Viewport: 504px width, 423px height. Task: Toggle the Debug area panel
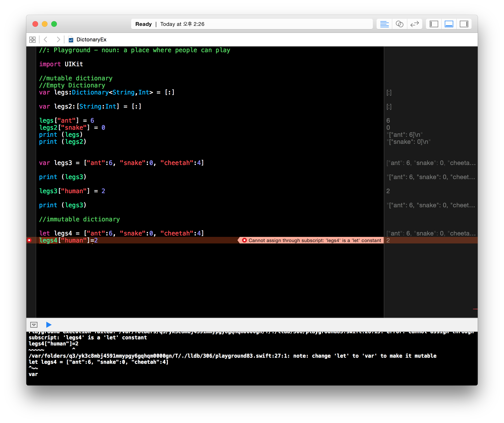pos(449,24)
